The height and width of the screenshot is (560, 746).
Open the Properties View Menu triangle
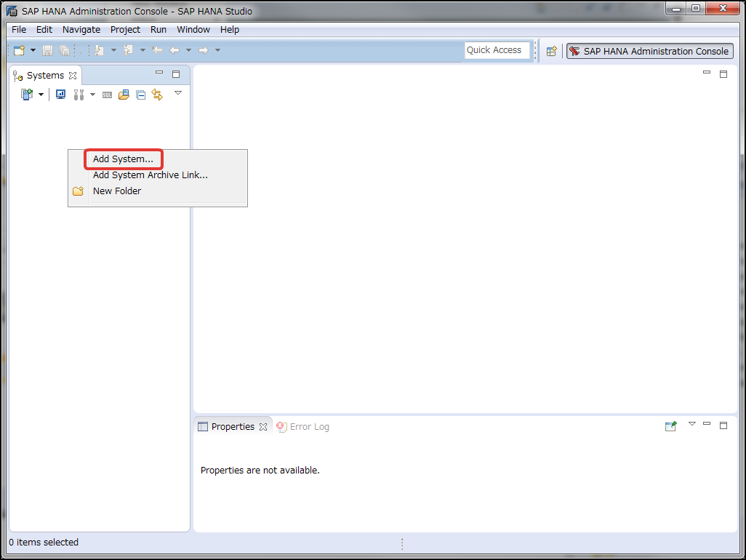click(x=692, y=424)
